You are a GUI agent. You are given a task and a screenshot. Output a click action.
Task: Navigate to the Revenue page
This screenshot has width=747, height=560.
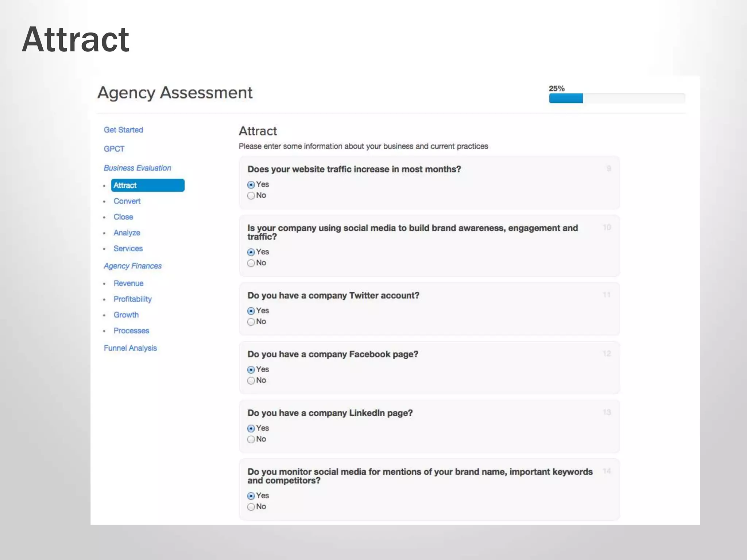[x=128, y=283]
